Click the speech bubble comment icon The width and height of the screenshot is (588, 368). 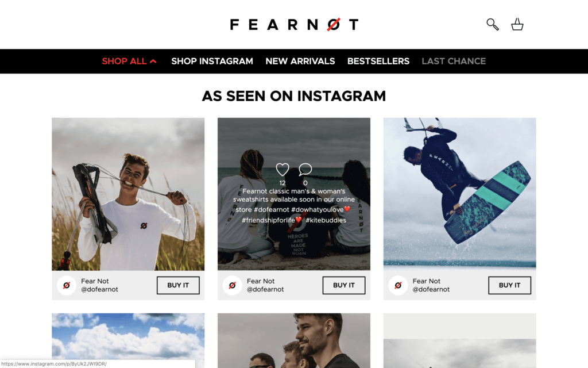[x=305, y=170]
